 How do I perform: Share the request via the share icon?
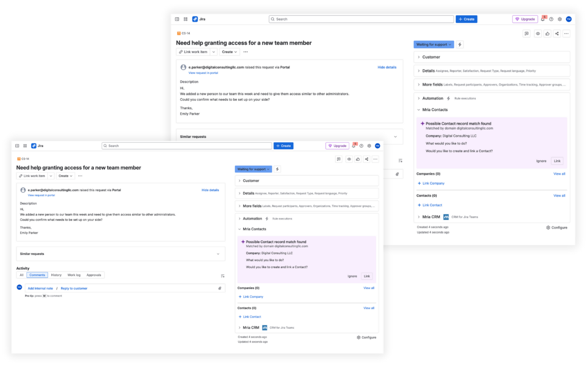(x=367, y=159)
